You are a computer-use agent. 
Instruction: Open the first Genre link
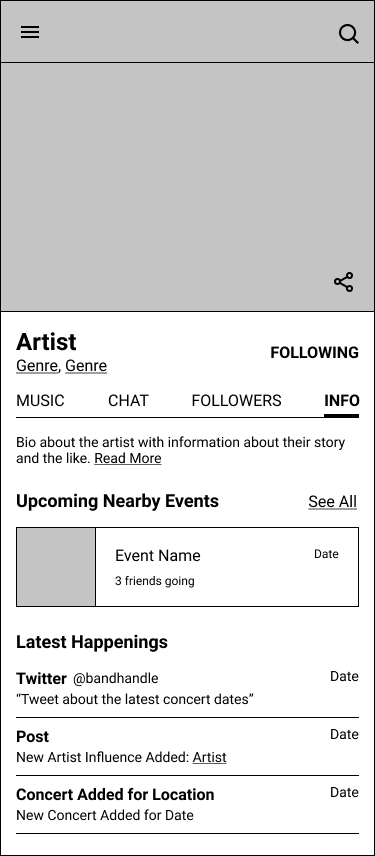click(37, 366)
